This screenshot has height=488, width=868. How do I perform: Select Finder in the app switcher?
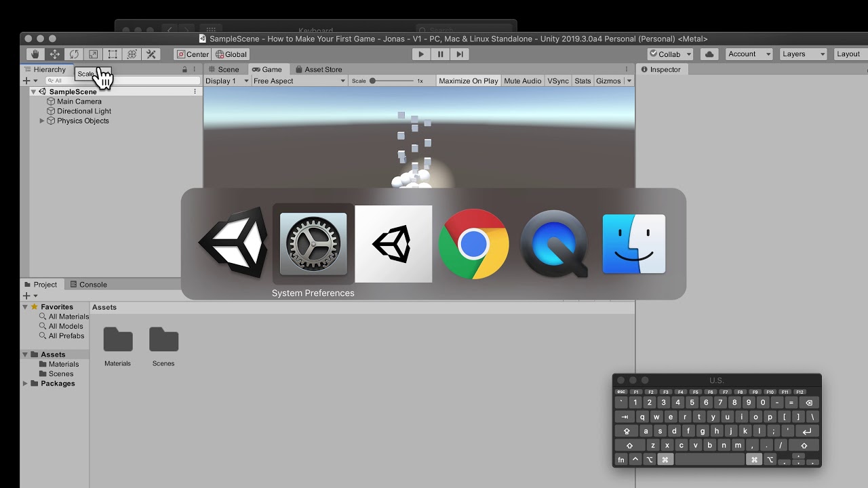[634, 244]
